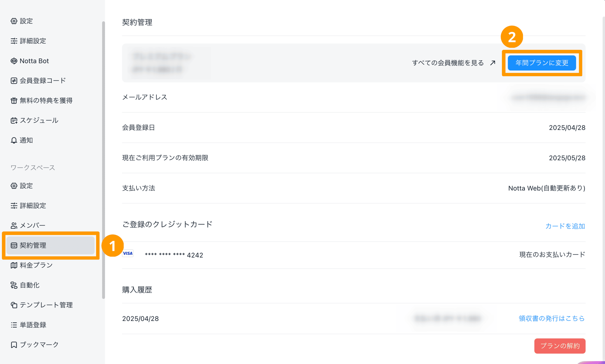This screenshot has width=605, height=364.
Task: Click the ご登録のクレジットカード heading
Action: tap(167, 224)
